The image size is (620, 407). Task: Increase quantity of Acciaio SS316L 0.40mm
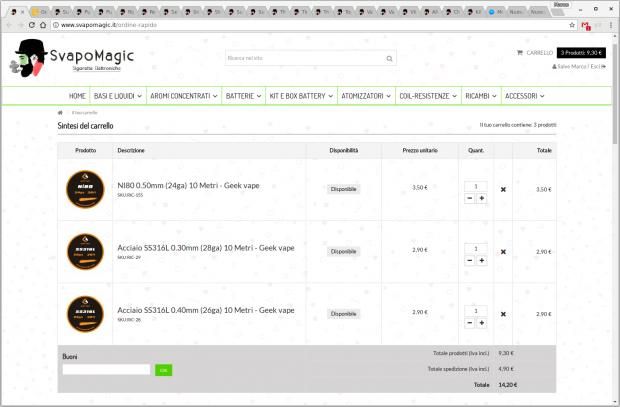(x=482, y=323)
